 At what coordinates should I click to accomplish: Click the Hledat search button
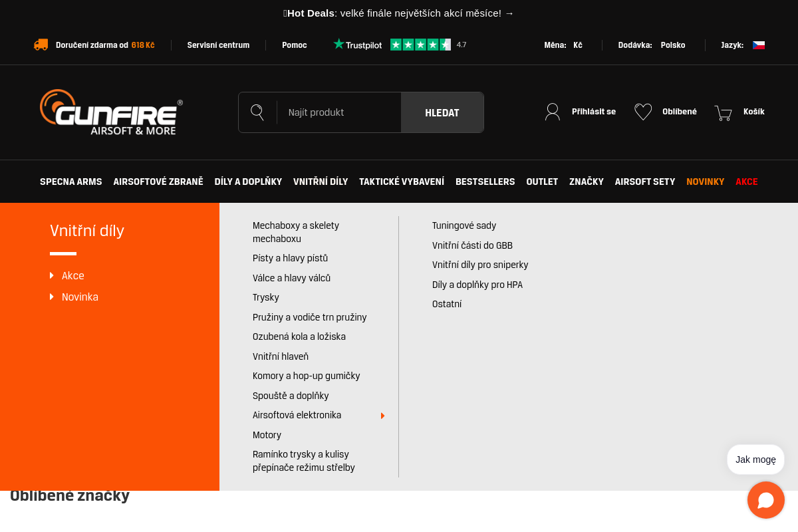click(x=442, y=112)
